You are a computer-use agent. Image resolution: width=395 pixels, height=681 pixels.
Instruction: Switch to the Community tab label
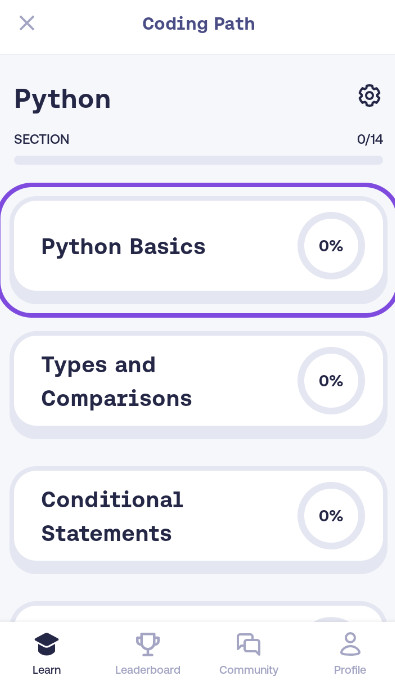point(249,670)
